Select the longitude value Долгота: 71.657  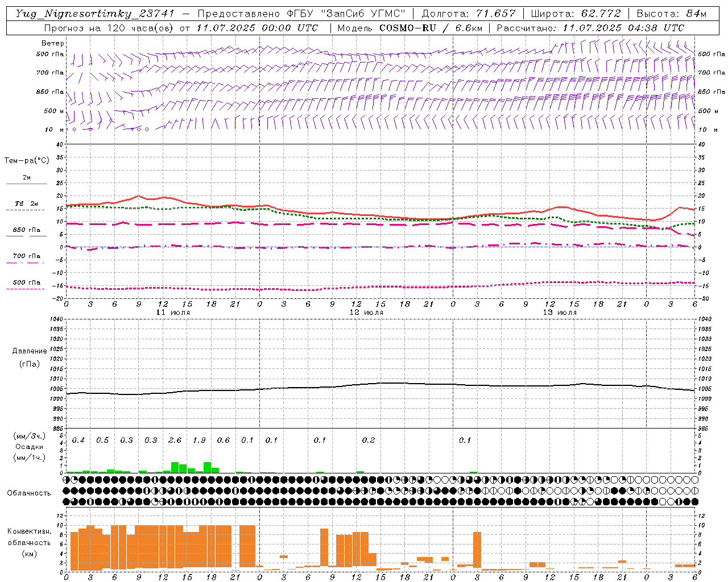pyautogui.click(x=469, y=14)
